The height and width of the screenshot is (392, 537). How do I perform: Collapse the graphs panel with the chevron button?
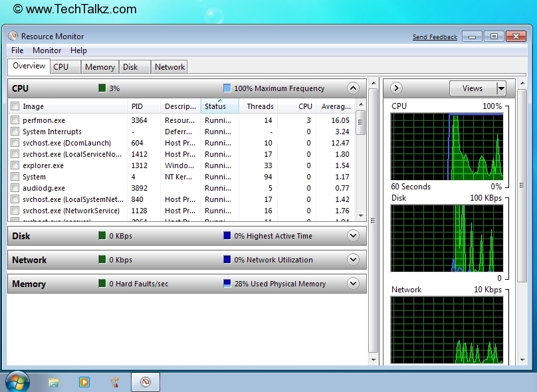coord(395,88)
